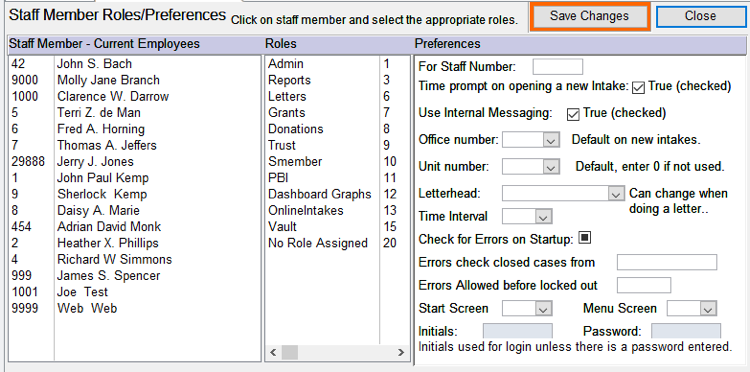Viewport: 750px width, 372px height.
Task: Click the Password input field
Action: tap(686, 331)
